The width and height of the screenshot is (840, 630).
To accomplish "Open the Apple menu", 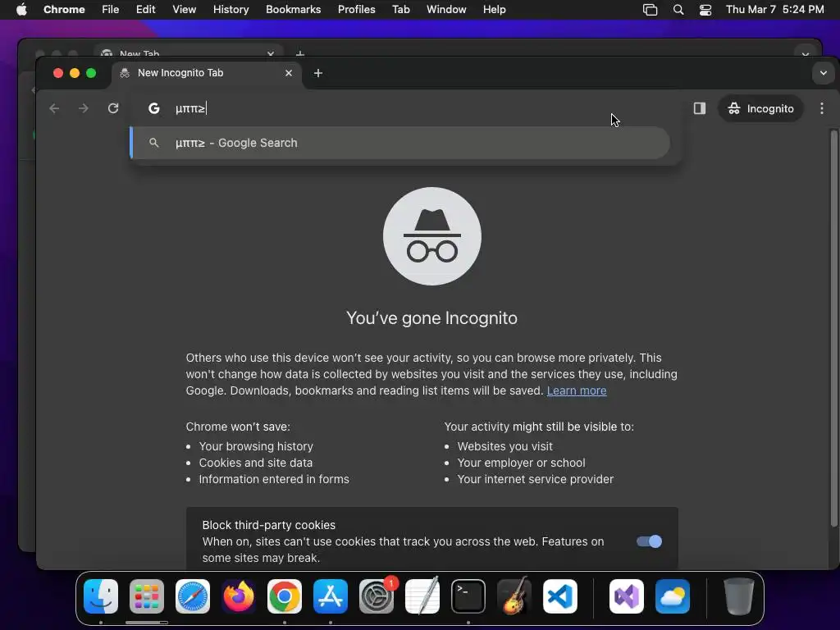I will tap(21, 10).
